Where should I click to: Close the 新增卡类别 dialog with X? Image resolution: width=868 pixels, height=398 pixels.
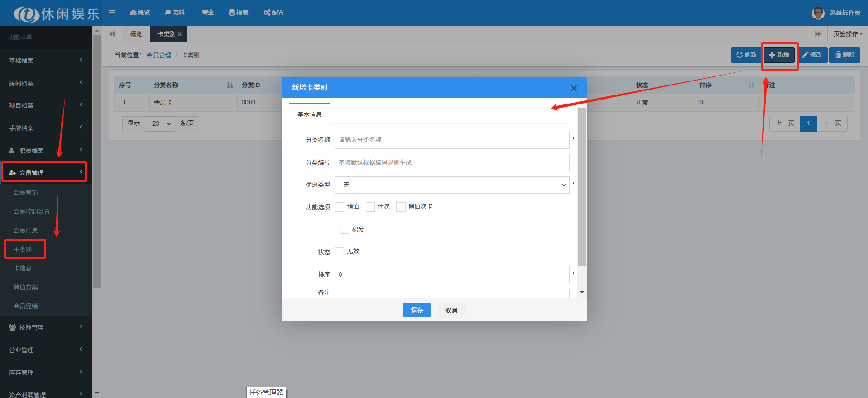pyautogui.click(x=574, y=88)
